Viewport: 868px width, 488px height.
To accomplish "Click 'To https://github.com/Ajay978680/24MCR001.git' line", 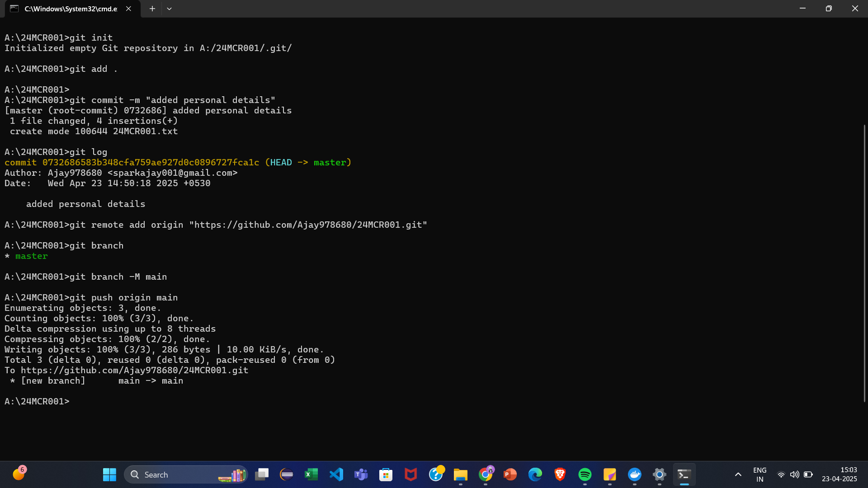I will pos(127,370).
